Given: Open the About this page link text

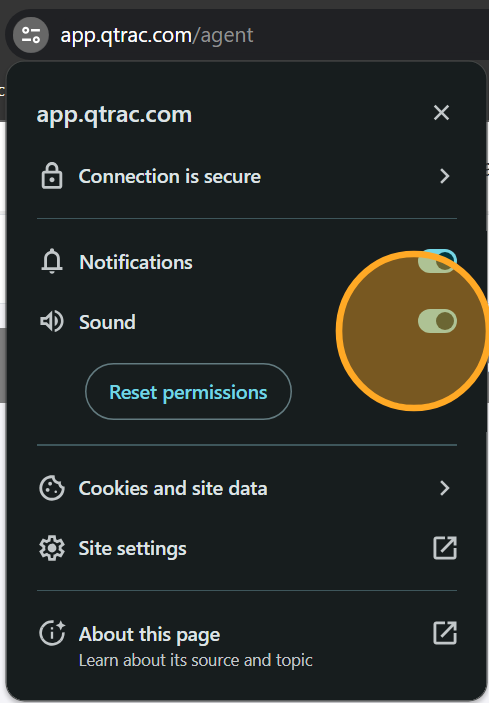Looking at the screenshot, I should tap(150, 634).
